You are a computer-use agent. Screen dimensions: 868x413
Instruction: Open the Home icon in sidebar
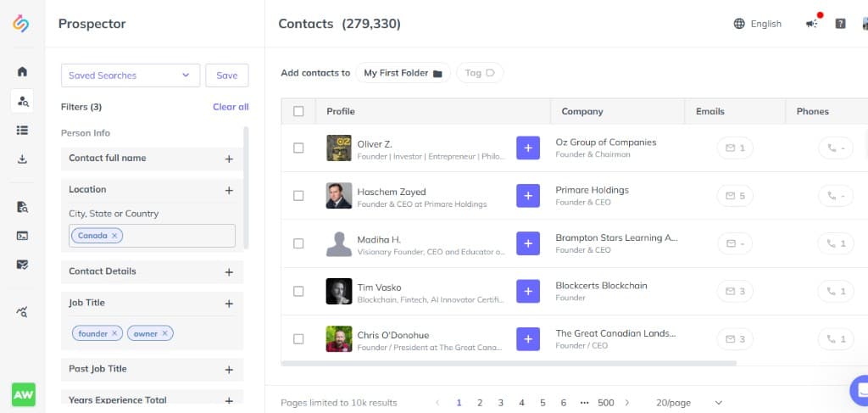(22, 71)
